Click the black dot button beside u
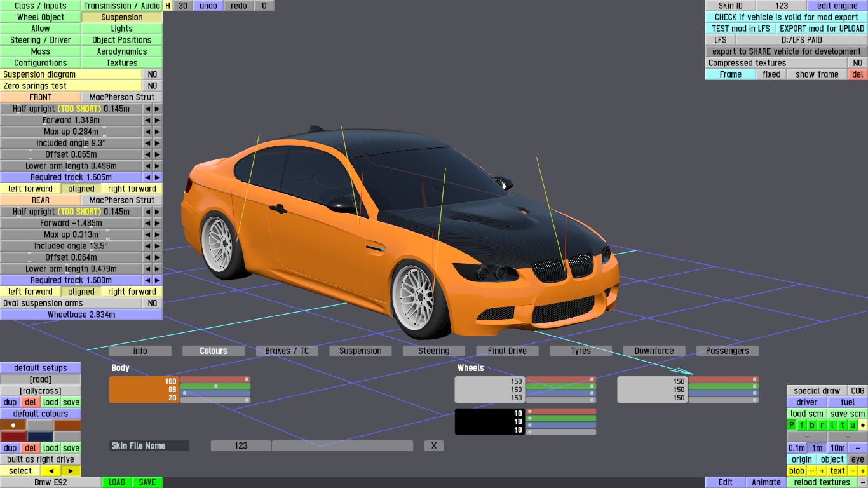Viewport: 868px width, 488px height. point(863,425)
